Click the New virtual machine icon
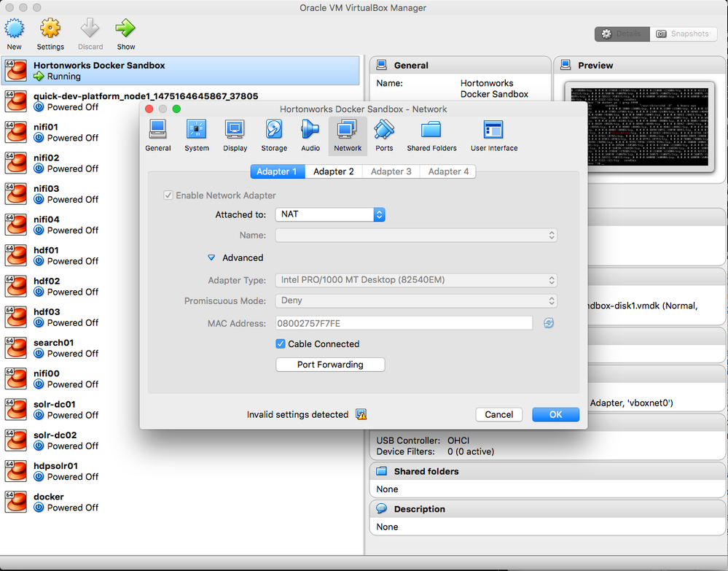The image size is (728, 571). pyautogui.click(x=15, y=34)
